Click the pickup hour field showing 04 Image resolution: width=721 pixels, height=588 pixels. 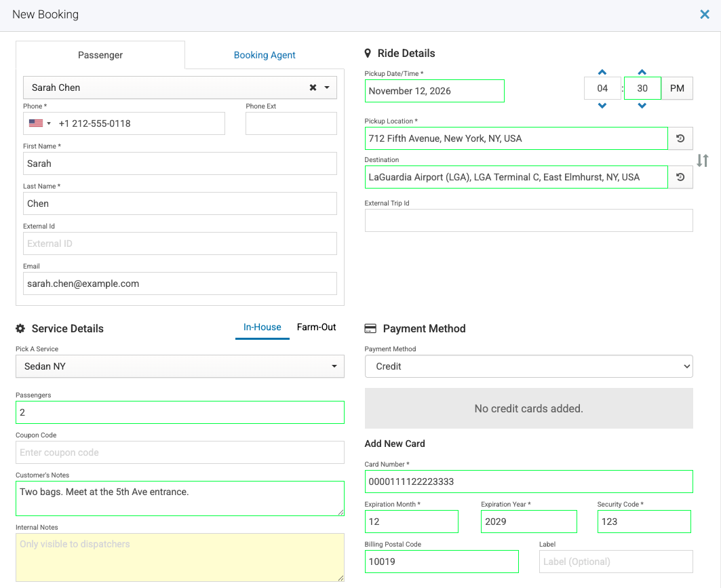coord(602,88)
